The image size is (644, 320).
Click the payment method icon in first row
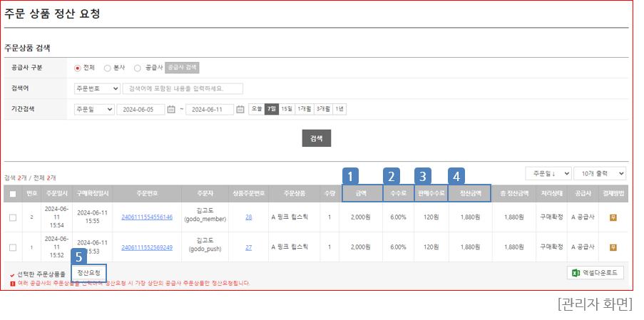(613, 217)
